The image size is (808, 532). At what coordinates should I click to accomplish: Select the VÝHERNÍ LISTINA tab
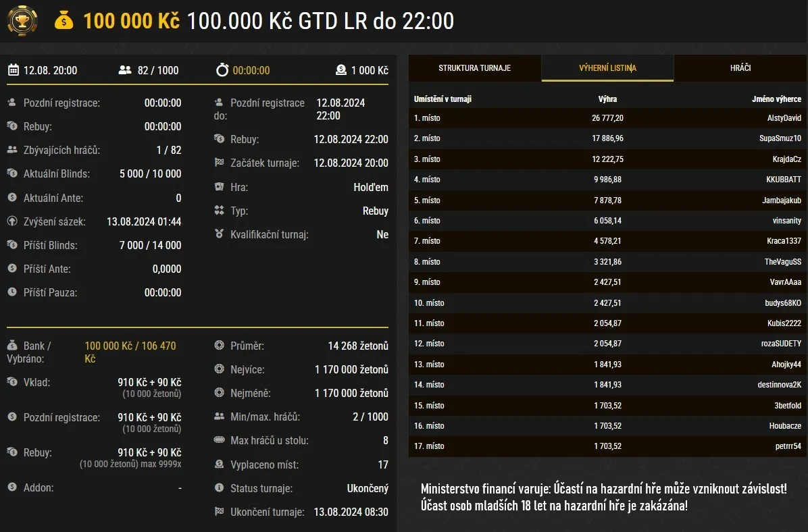point(607,68)
